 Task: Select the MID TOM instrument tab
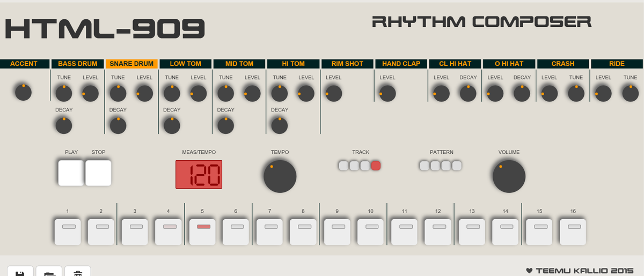coord(239,63)
